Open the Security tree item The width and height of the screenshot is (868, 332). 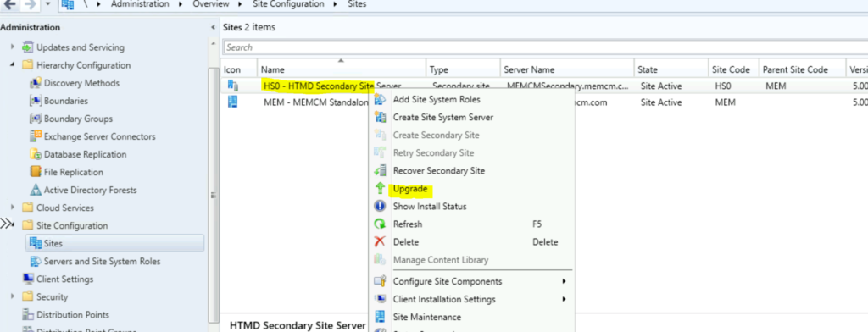pos(52,296)
